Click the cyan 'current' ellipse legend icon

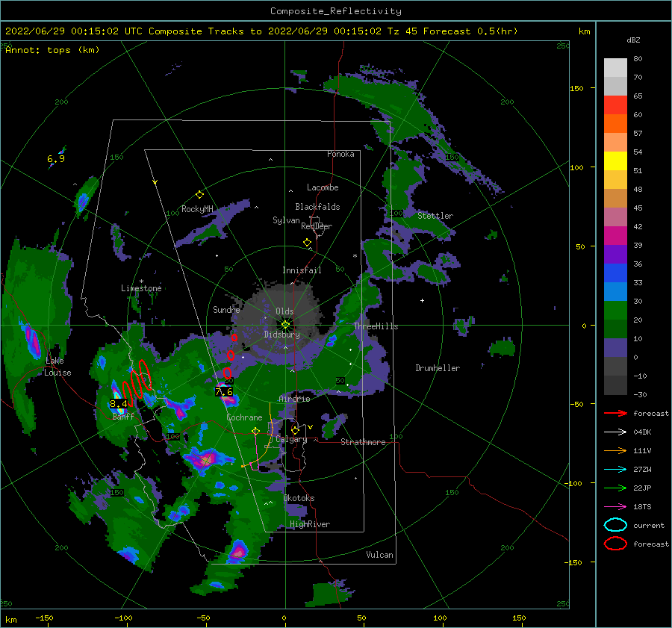click(615, 525)
